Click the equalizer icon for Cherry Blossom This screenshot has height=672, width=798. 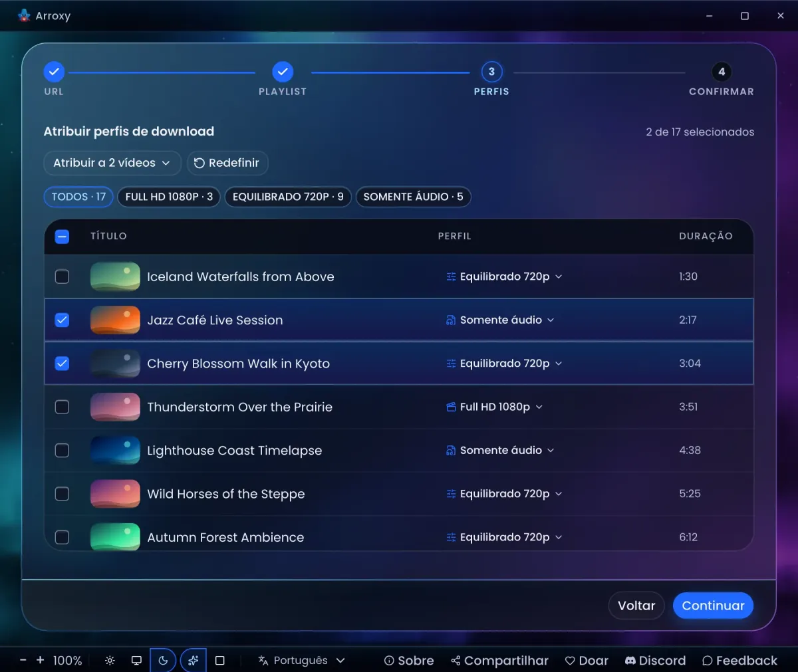click(x=451, y=364)
